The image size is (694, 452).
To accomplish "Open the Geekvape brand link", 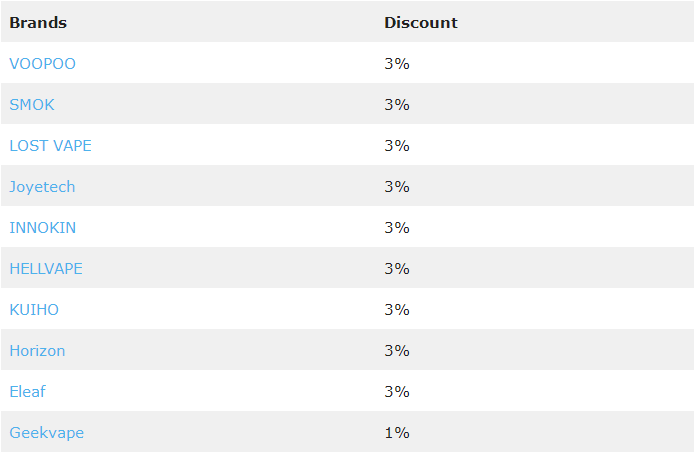I will pyautogui.click(x=46, y=433).
